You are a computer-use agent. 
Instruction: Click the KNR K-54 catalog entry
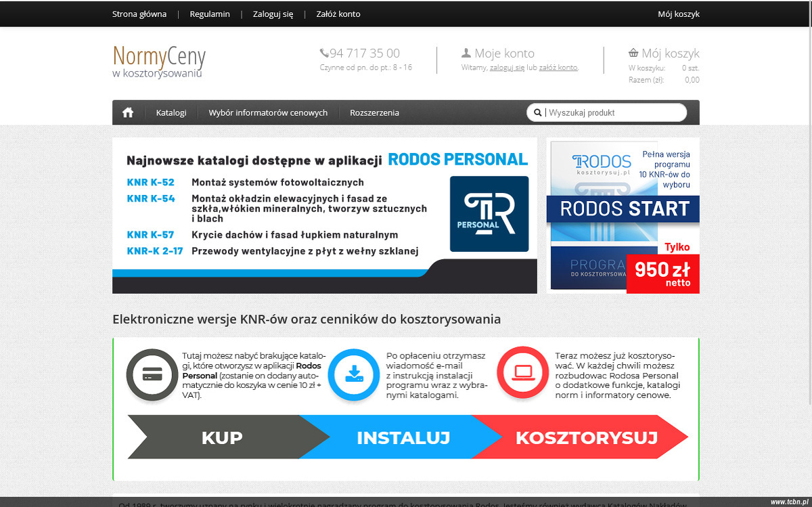click(x=151, y=198)
